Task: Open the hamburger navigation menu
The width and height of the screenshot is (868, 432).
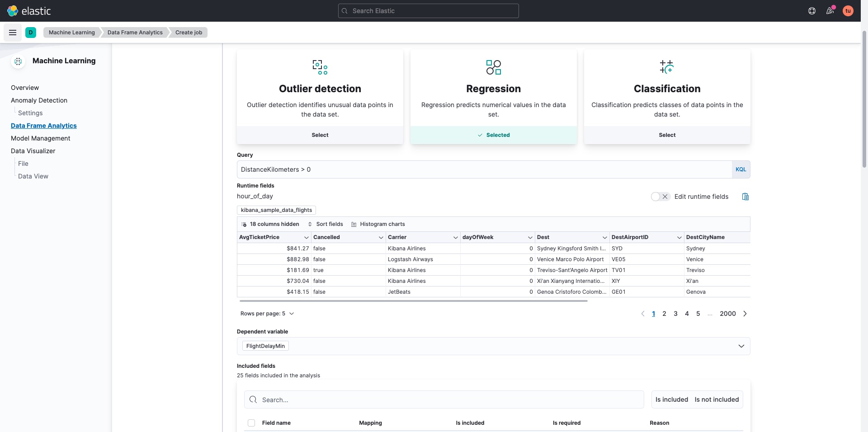Action: [x=12, y=32]
